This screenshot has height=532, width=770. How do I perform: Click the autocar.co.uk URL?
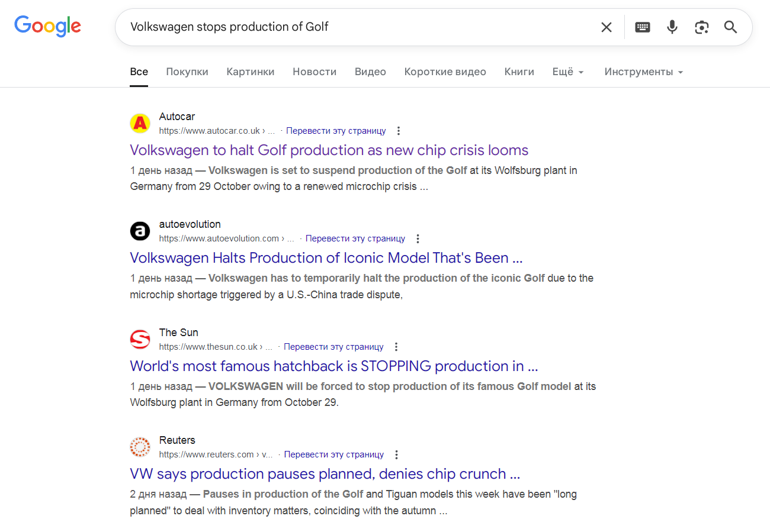pos(217,131)
